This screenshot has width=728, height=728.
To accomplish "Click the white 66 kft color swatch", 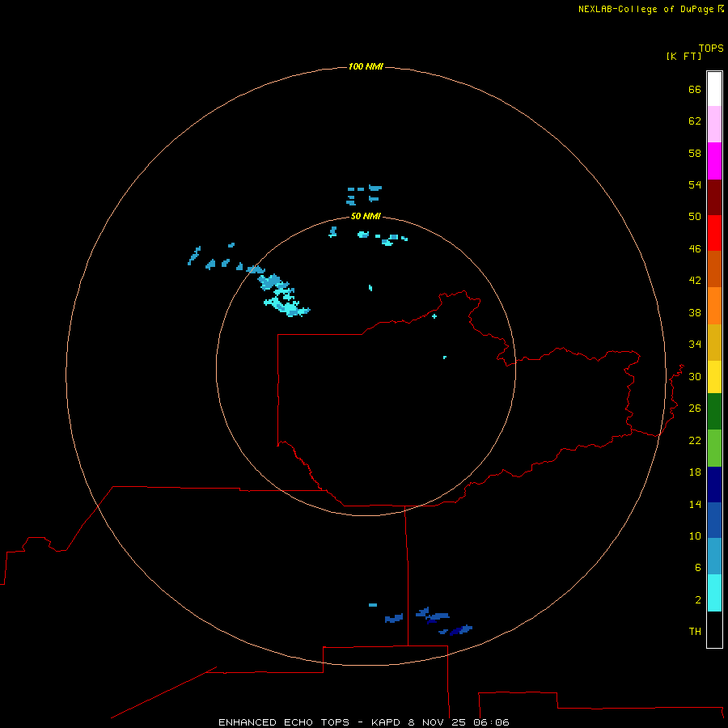I will (x=714, y=89).
